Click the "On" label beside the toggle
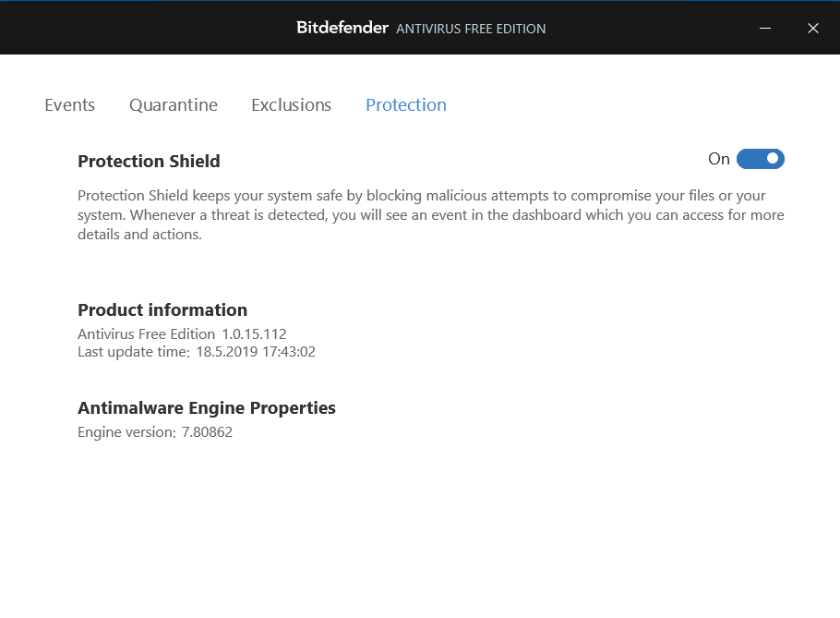The image size is (840, 618). (x=719, y=159)
